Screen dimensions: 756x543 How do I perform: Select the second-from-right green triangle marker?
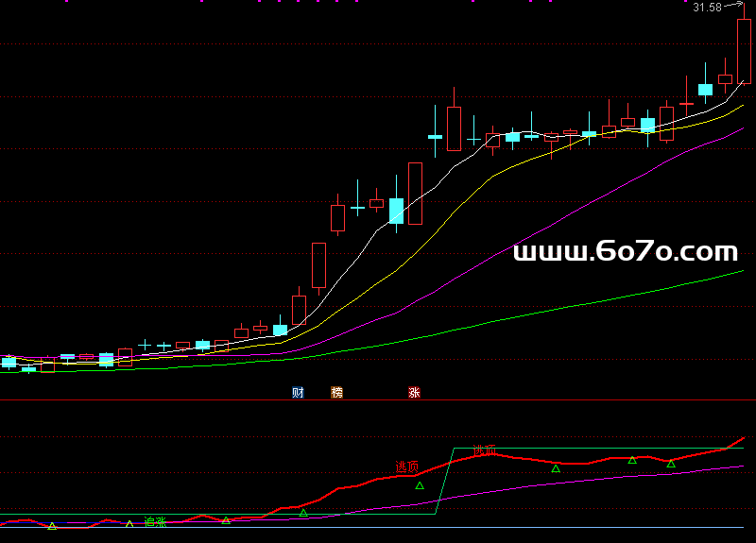pos(632,460)
